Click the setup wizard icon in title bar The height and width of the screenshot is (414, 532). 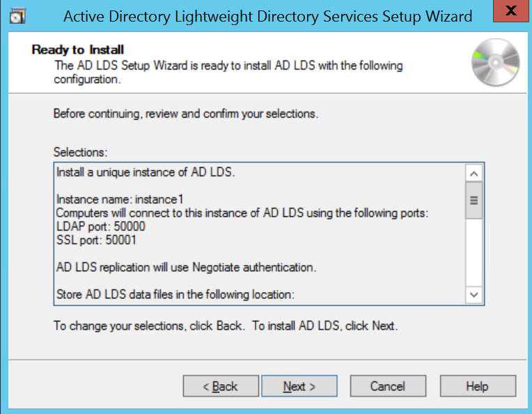pos(18,15)
